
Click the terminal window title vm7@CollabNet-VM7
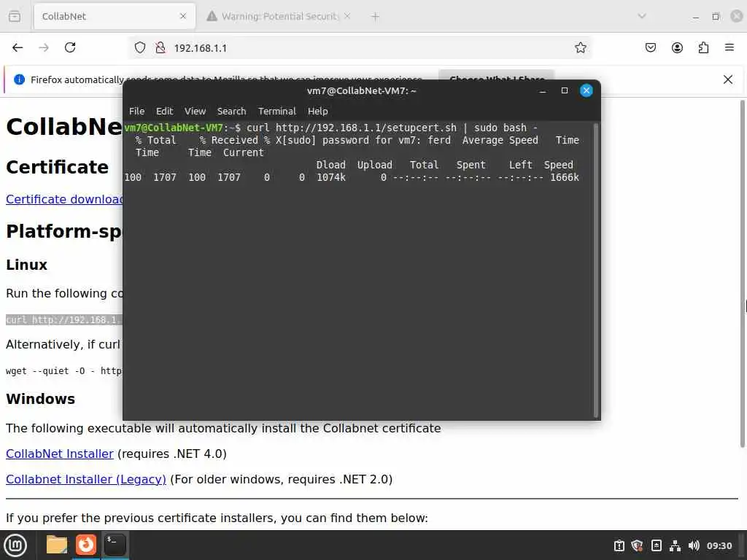362,90
